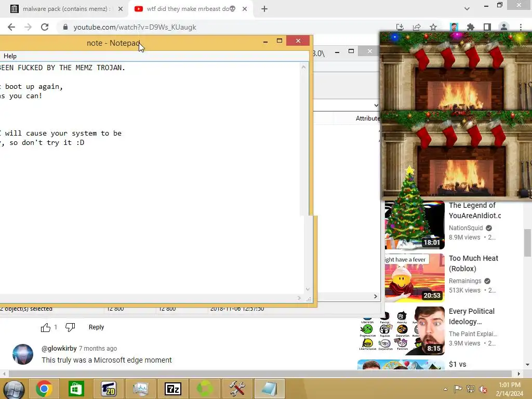
Task: Expand the 7-Zip path dropdown
Action: click(376, 105)
